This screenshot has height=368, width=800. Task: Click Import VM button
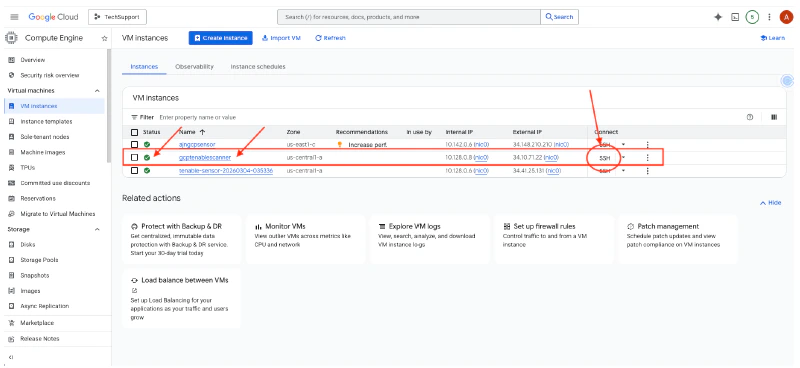[281, 38]
